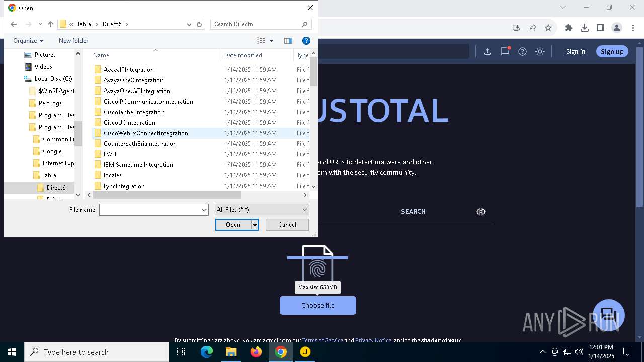This screenshot has width=644, height=362.
Task: Open Windows Start menu
Action: click(12, 352)
